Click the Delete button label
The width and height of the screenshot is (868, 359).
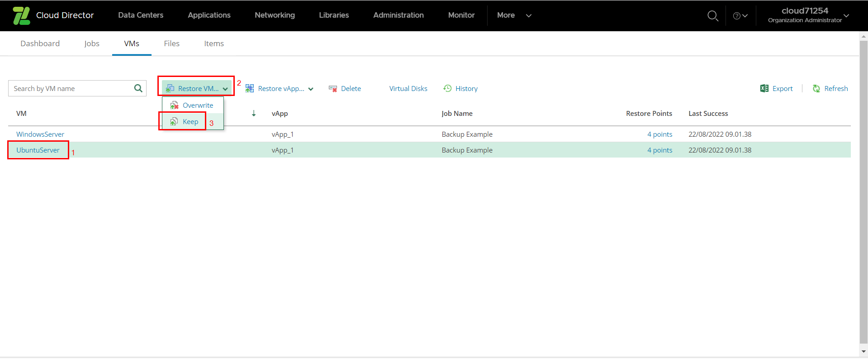pos(351,89)
